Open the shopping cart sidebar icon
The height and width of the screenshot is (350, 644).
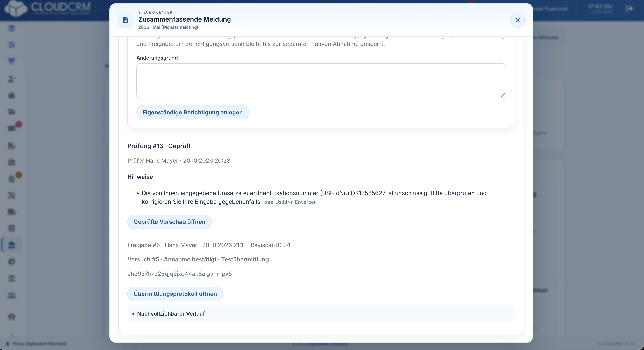click(x=11, y=61)
